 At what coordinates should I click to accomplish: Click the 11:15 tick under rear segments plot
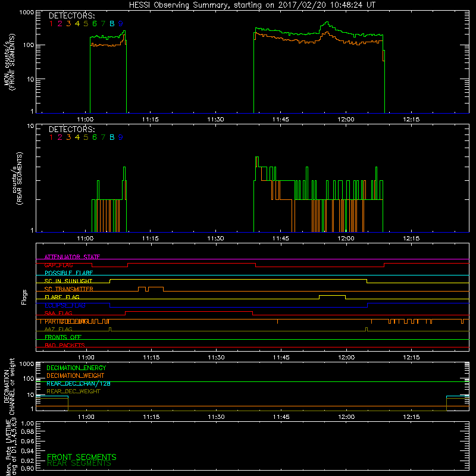tap(151, 239)
